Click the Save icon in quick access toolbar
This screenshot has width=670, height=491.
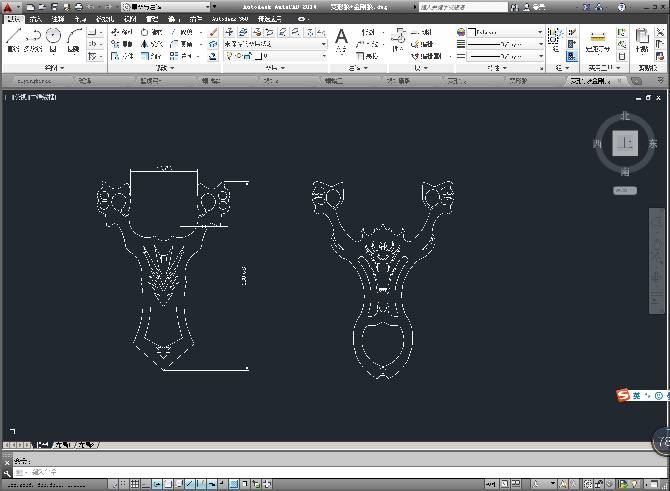coord(55,7)
